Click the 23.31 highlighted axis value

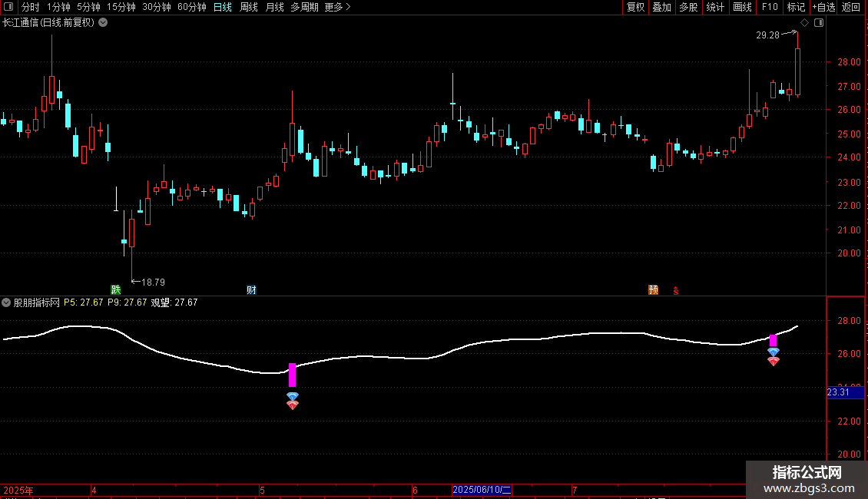845,392
